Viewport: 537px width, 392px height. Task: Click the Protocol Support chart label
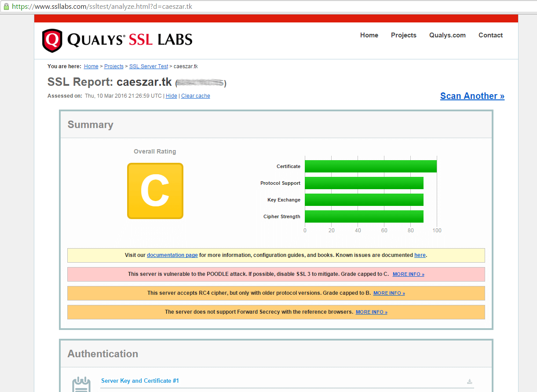281,183
